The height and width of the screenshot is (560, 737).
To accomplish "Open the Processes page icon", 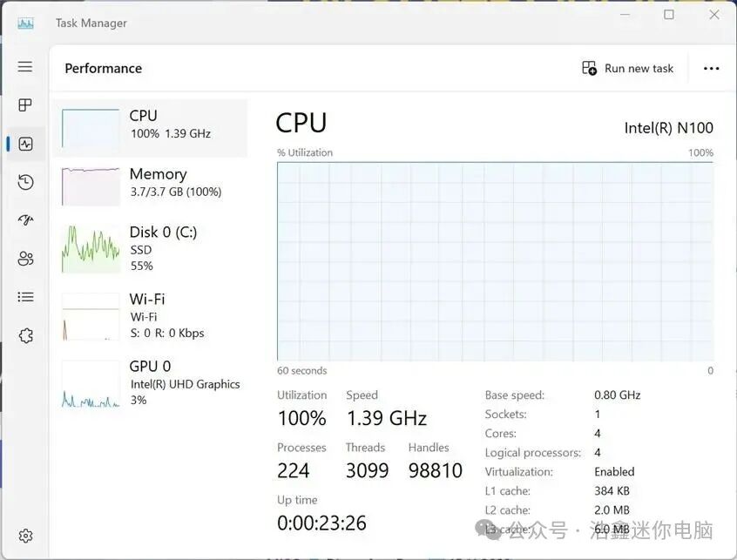I will point(25,105).
